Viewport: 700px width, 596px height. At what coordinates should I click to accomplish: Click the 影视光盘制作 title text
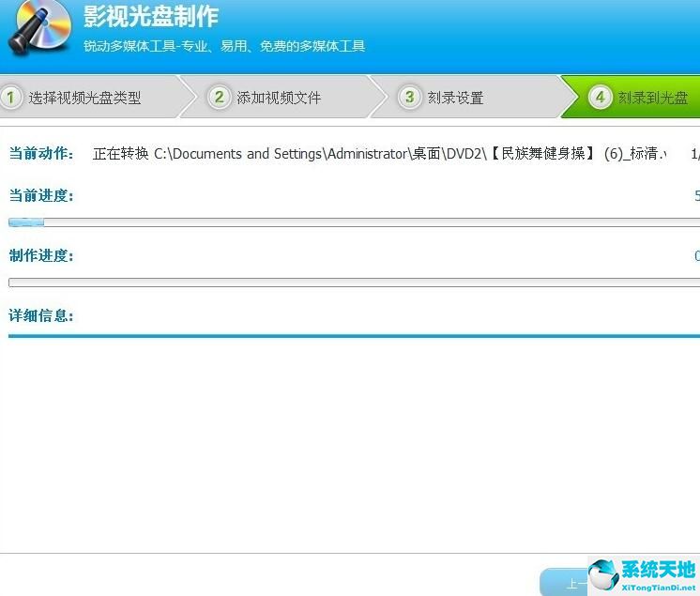(150, 17)
